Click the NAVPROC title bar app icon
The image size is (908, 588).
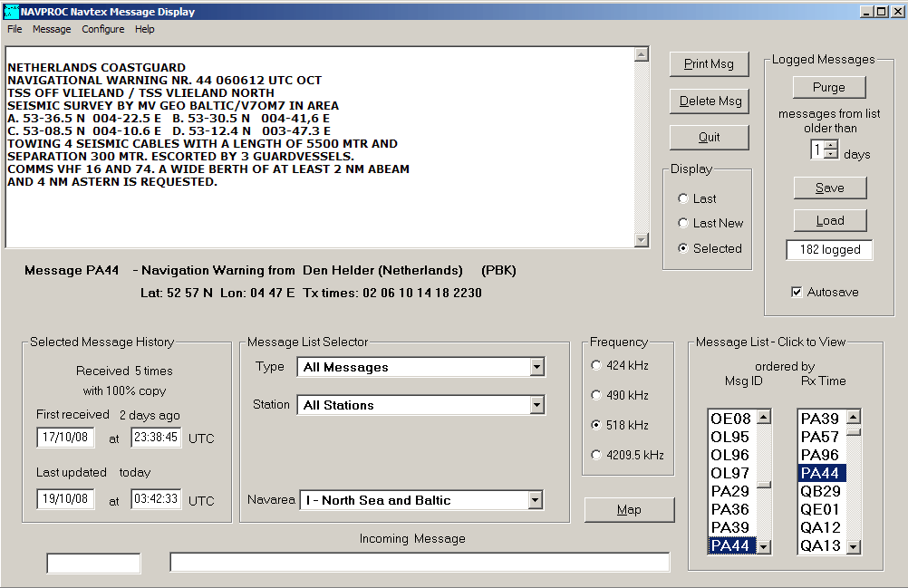click(10, 12)
